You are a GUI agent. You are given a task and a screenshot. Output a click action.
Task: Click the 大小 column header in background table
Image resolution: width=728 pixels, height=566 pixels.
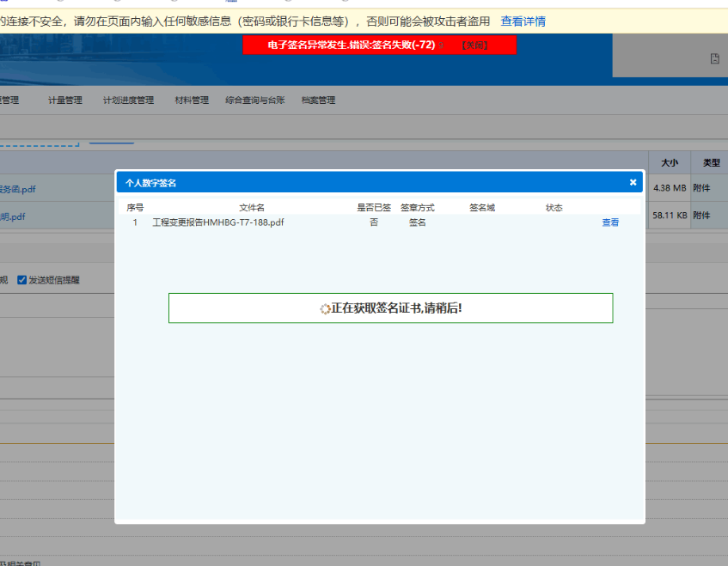pos(670,162)
